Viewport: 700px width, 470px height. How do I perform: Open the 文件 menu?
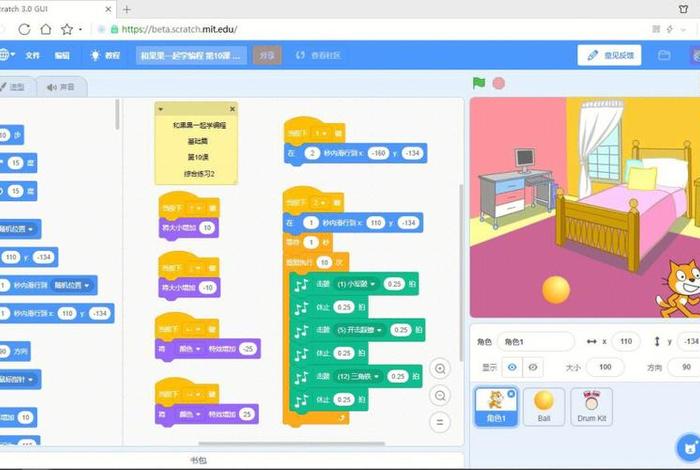pyautogui.click(x=32, y=55)
